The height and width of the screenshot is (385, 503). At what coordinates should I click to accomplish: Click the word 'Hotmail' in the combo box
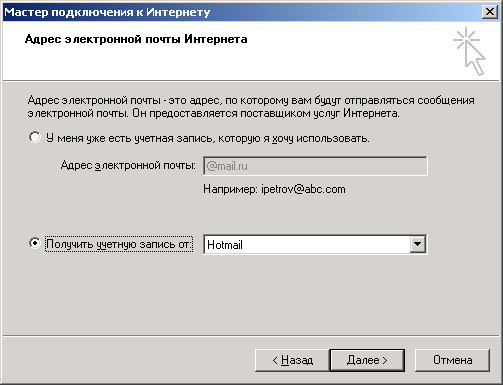(x=225, y=245)
